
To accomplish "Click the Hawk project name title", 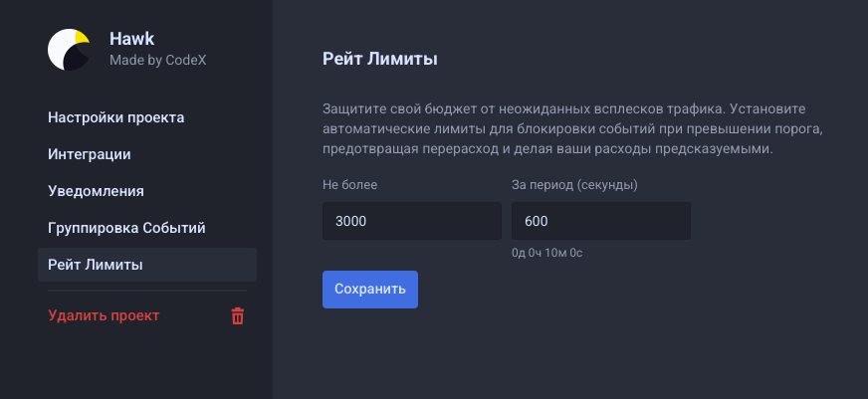I will tap(131, 40).
